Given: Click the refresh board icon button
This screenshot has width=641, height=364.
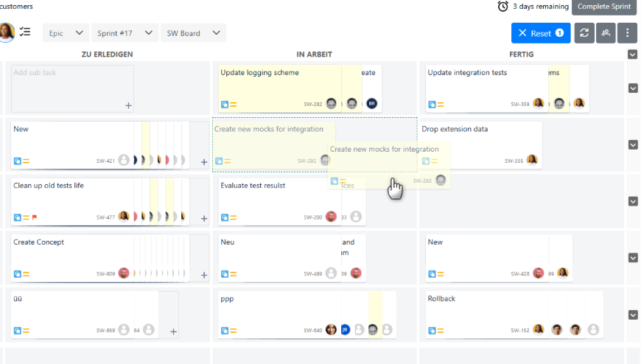Looking at the screenshot, I should point(584,33).
